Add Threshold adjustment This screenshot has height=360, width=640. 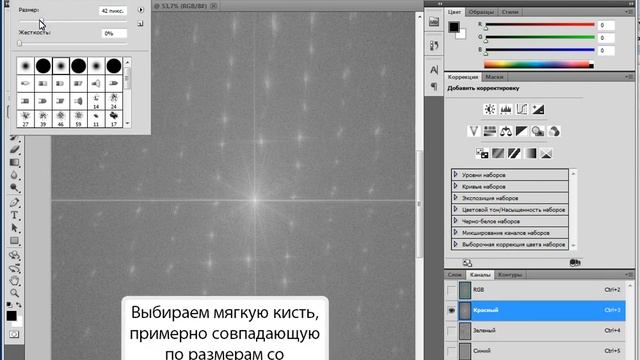[x=514, y=153]
